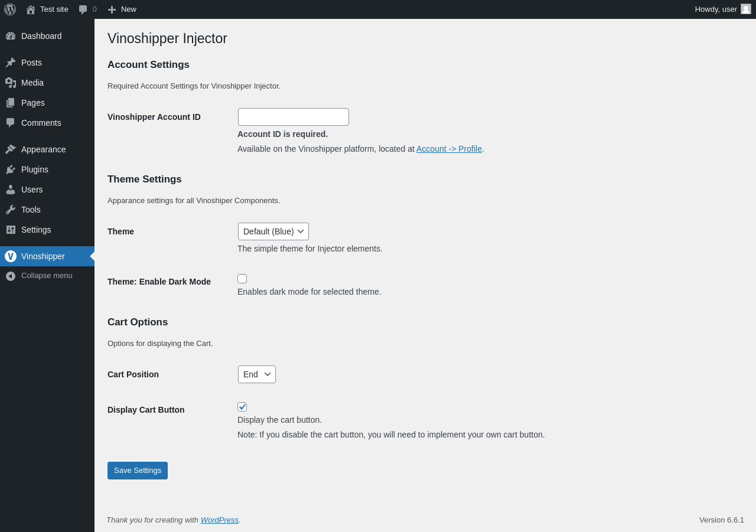Open the Settings sidebar menu

[47, 230]
